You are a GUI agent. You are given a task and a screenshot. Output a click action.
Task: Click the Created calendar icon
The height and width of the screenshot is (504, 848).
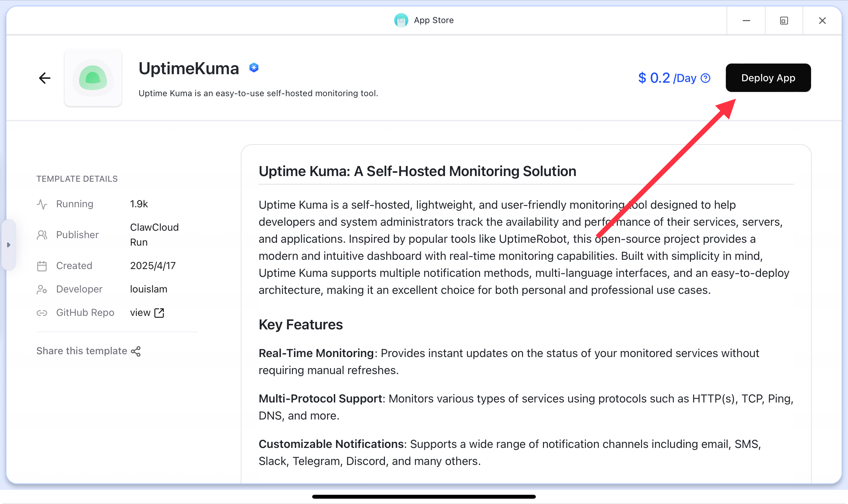click(x=42, y=266)
